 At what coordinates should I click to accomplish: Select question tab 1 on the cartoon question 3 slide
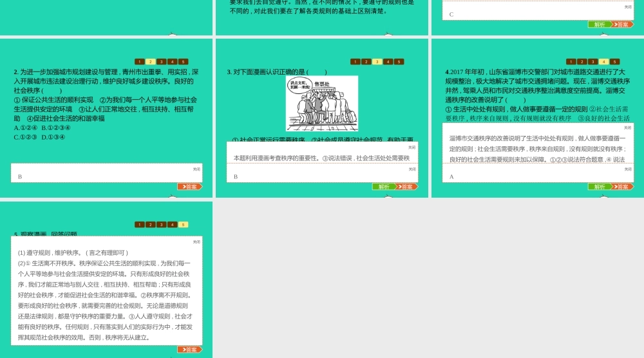tap(355, 62)
